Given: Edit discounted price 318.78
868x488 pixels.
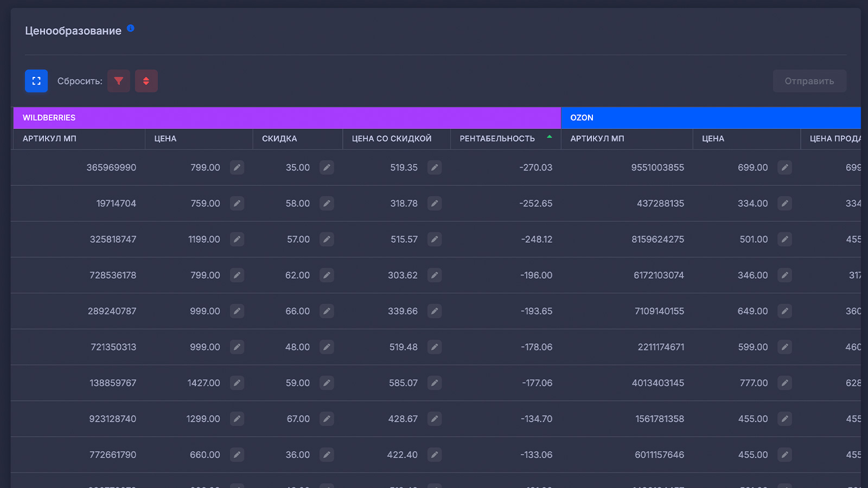Looking at the screenshot, I should click(x=435, y=203).
